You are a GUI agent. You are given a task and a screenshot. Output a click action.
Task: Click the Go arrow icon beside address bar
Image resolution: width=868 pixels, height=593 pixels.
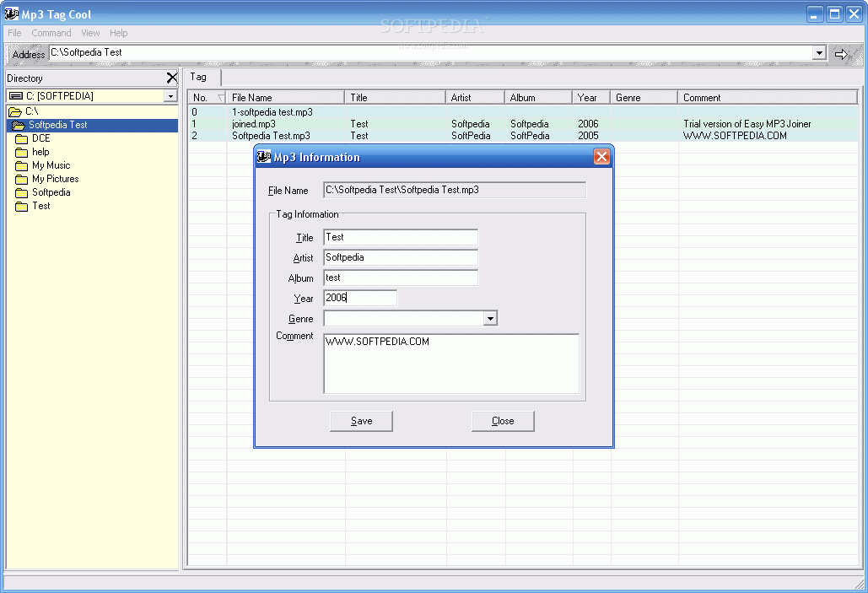point(842,54)
